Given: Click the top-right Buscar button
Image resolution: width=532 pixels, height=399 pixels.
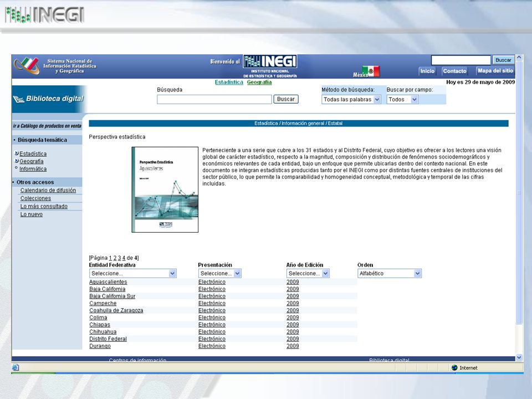Looking at the screenshot, I should point(503,60).
